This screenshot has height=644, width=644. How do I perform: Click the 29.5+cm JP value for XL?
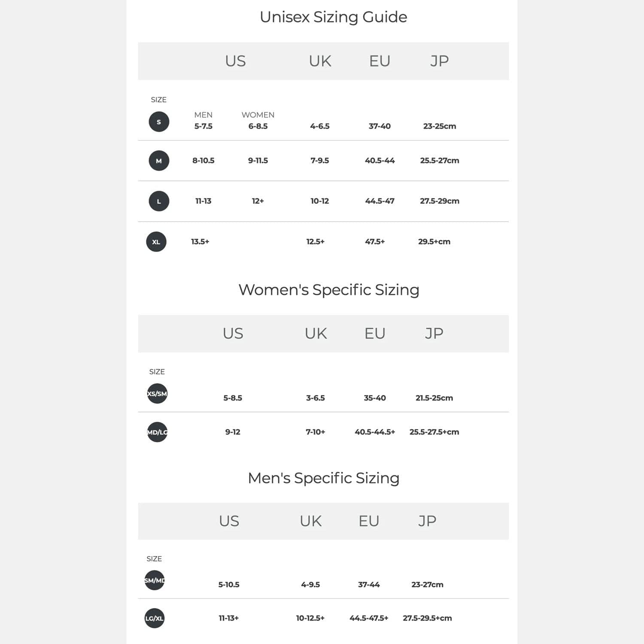(x=434, y=242)
